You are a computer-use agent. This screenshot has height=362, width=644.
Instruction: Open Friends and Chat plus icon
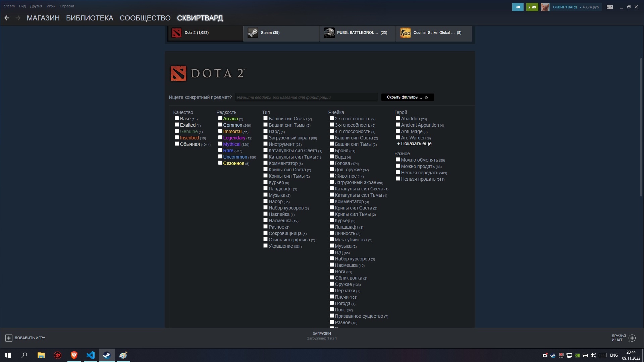pyautogui.click(x=632, y=338)
